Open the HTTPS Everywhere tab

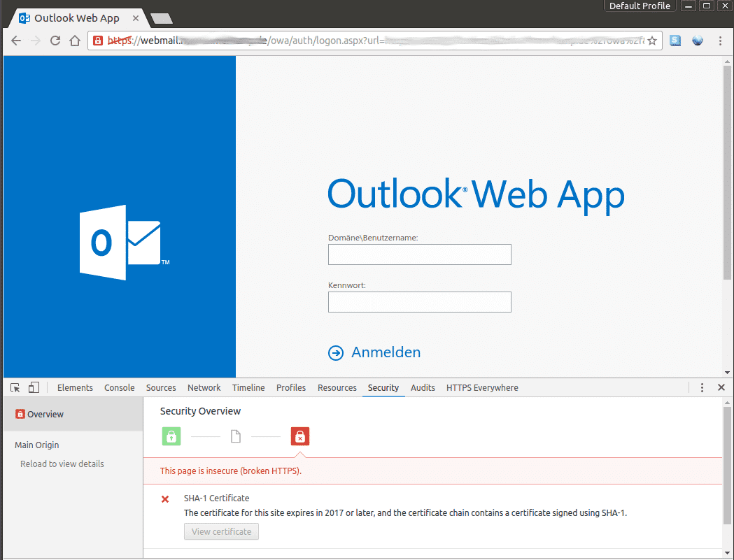point(482,388)
